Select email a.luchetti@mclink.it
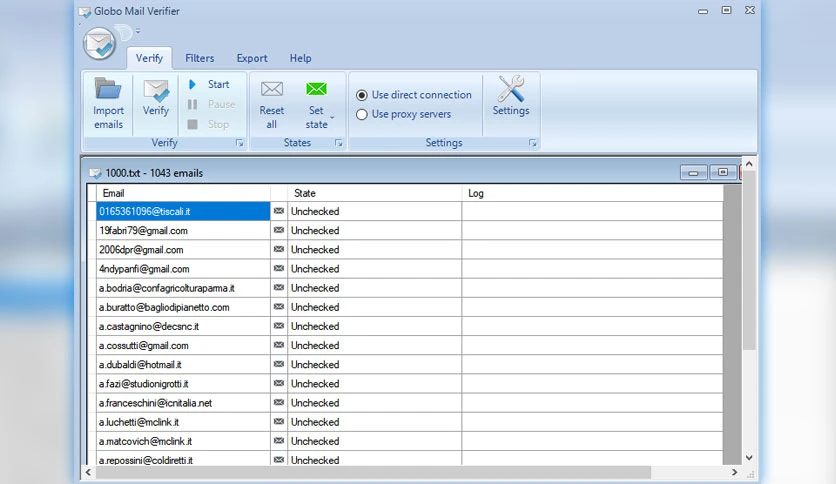Screen dimensions: 836x484 (x=183, y=422)
